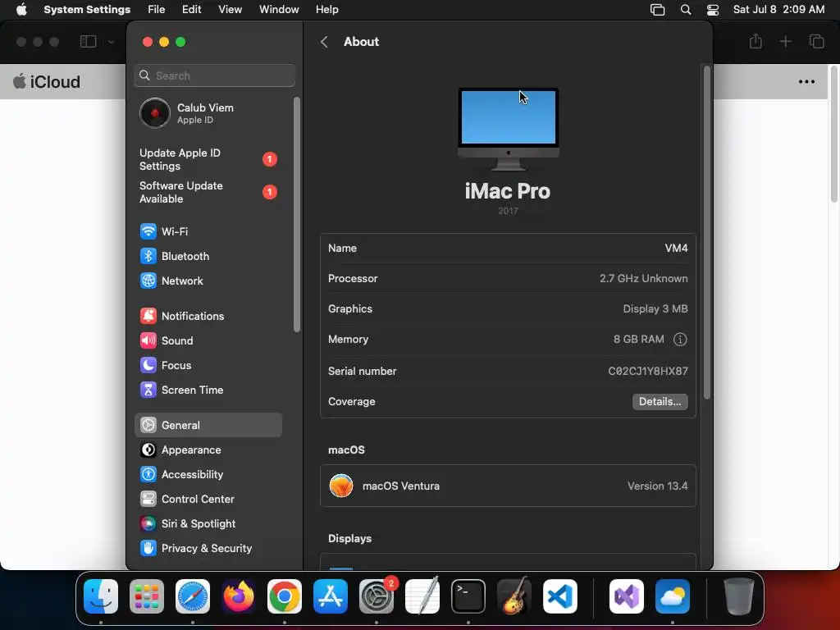Launch Safari from the Dock
Viewport: 840px width, 630px height.
coord(193,596)
